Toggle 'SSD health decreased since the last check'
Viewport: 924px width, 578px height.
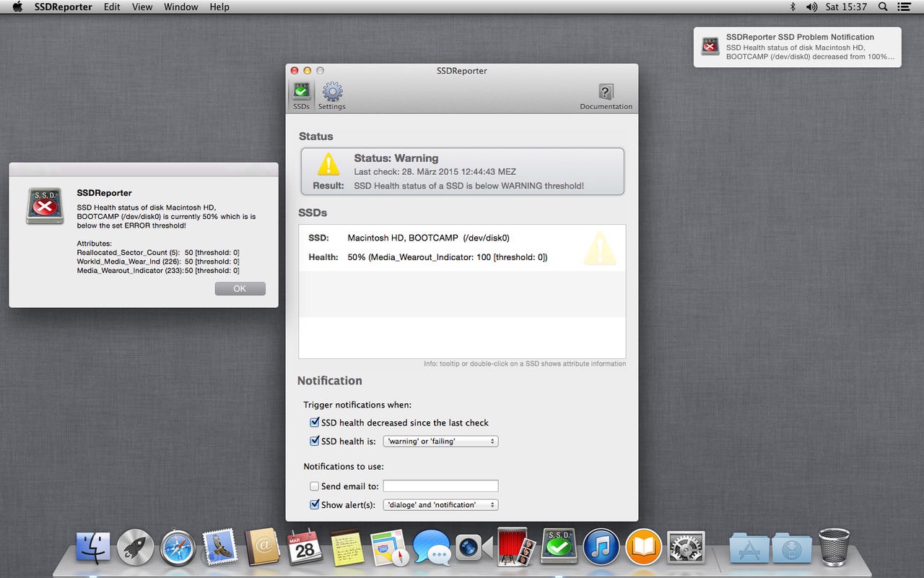pyautogui.click(x=315, y=423)
